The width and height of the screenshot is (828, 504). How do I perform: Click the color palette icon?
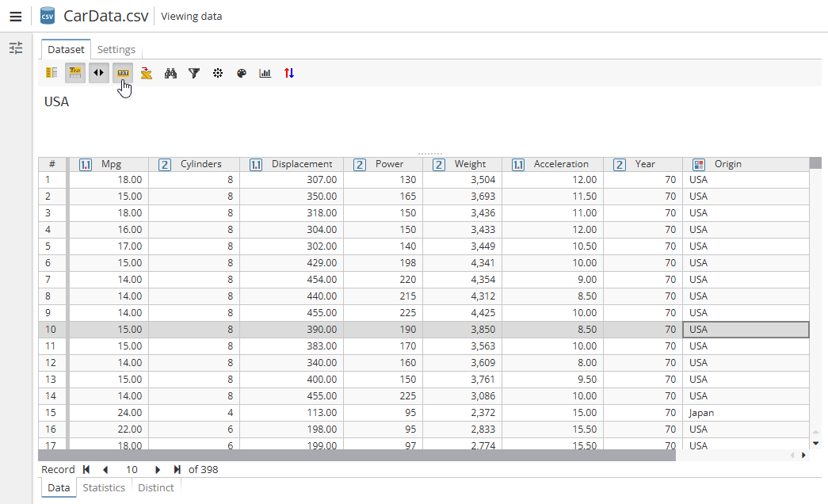(x=242, y=73)
